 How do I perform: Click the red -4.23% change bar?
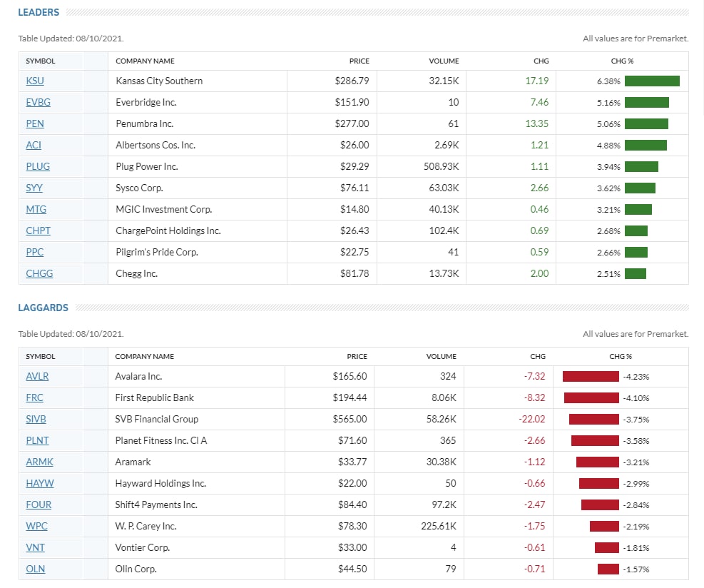coord(591,377)
